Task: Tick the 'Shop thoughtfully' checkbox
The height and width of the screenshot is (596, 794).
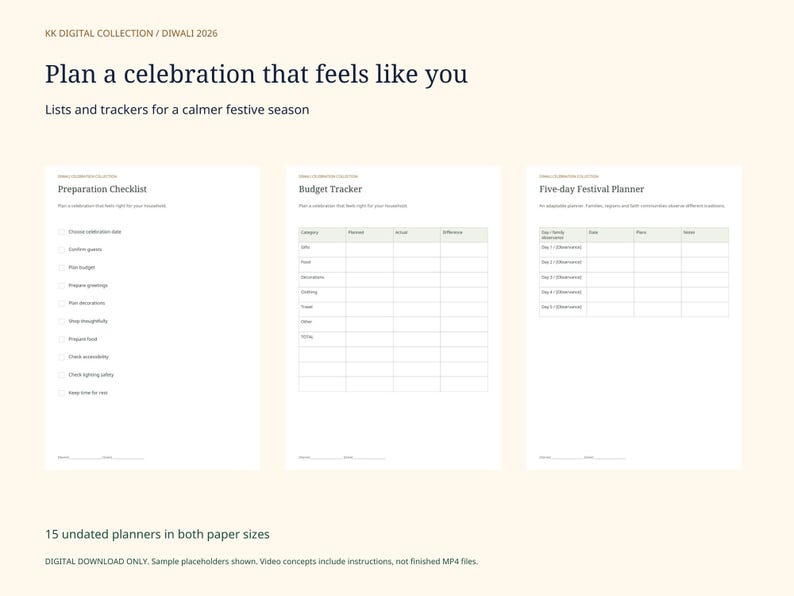Action: (61, 321)
